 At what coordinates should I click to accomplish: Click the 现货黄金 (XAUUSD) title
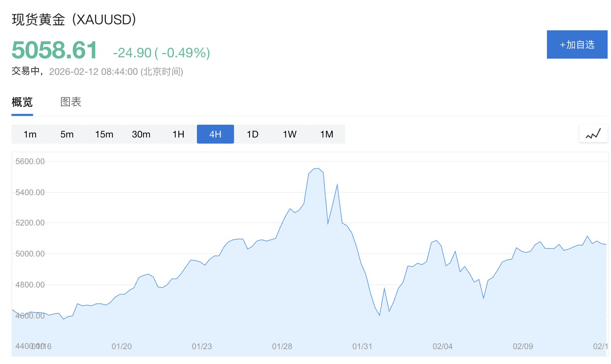[x=74, y=20]
